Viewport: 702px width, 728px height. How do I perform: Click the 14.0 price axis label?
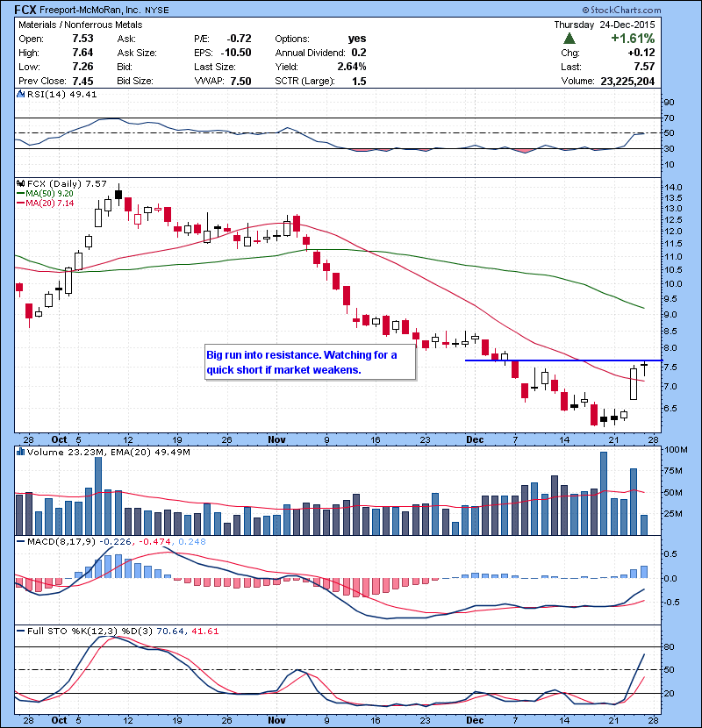click(x=673, y=188)
